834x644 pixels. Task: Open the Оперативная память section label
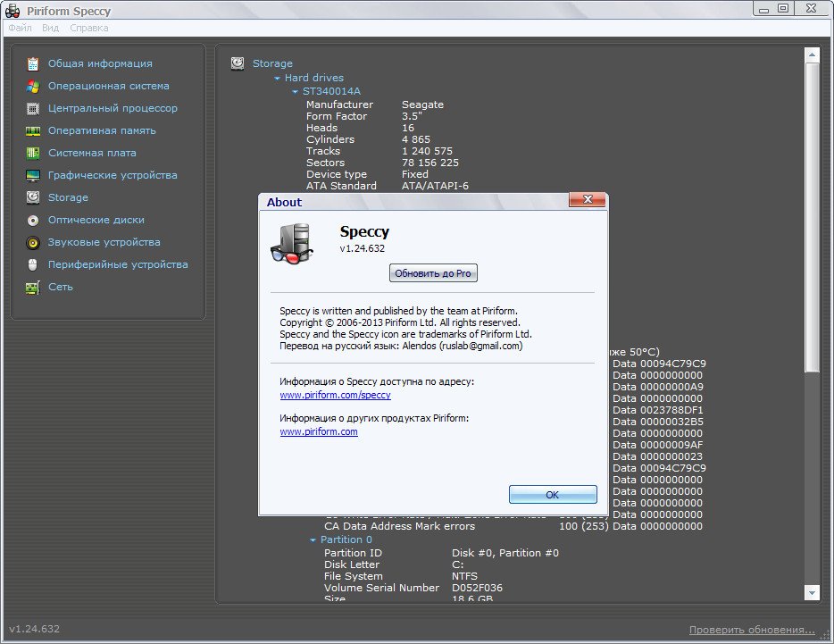pos(102,130)
